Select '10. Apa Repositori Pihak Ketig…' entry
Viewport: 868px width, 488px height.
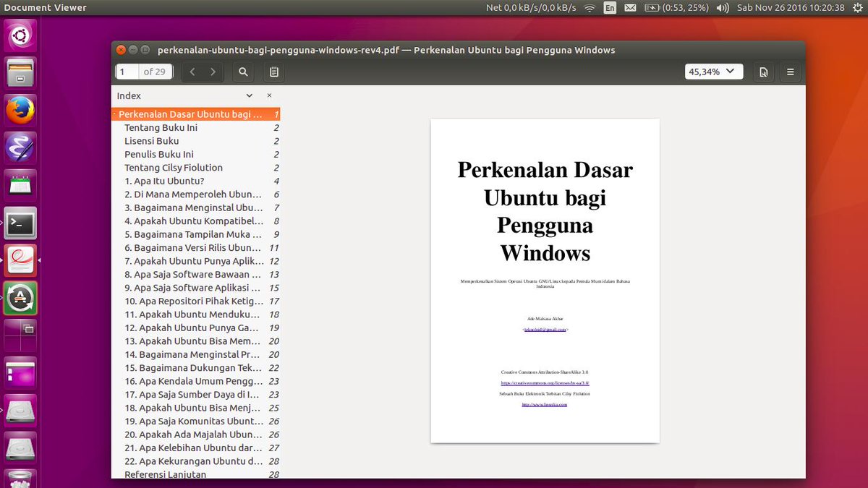pyautogui.click(x=196, y=301)
